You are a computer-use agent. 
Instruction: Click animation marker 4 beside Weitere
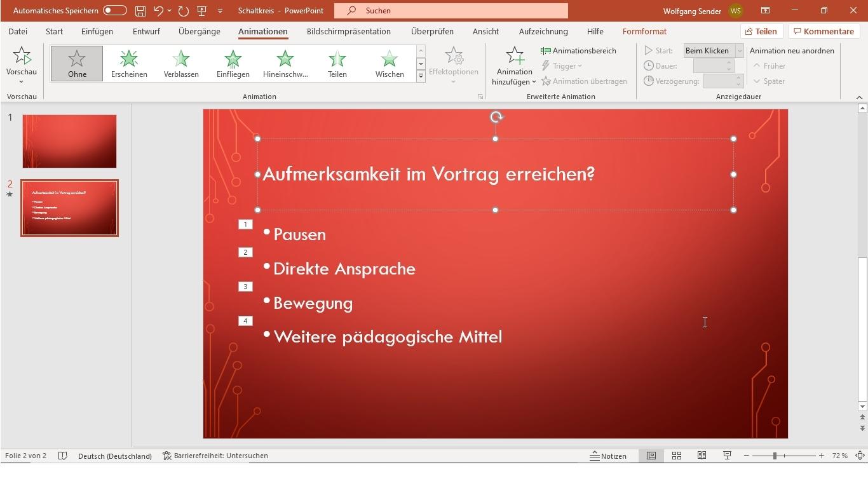pos(245,321)
